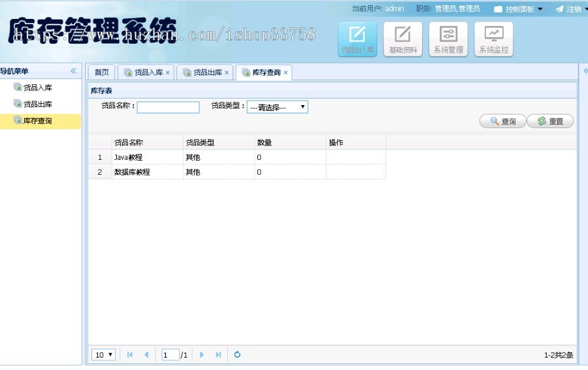This screenshot has height=370, width=588.
Task: Switch to the 货品入库 tab
Action: pyautogui.click(x=146, y=72)
